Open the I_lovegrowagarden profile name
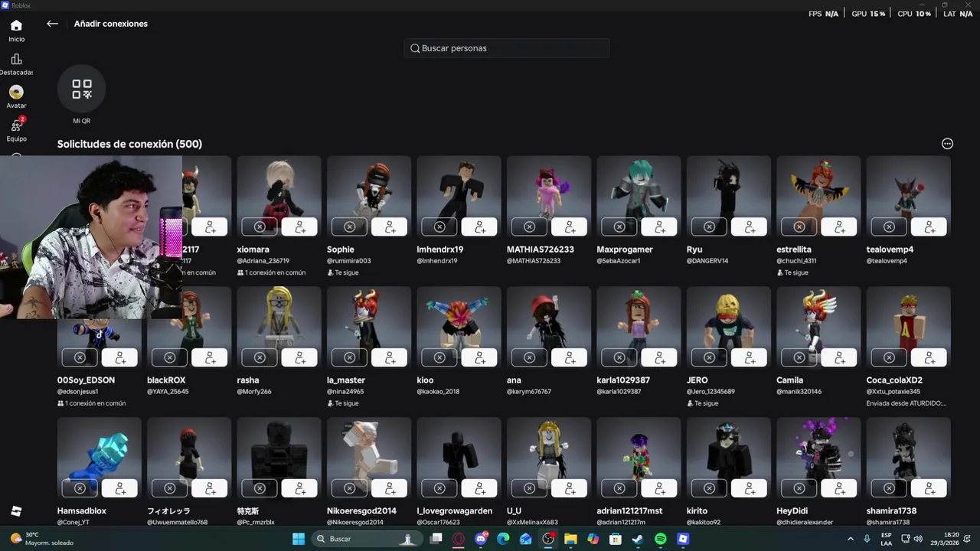The height and width of the screenshot is (551, 980). [455, 511]
